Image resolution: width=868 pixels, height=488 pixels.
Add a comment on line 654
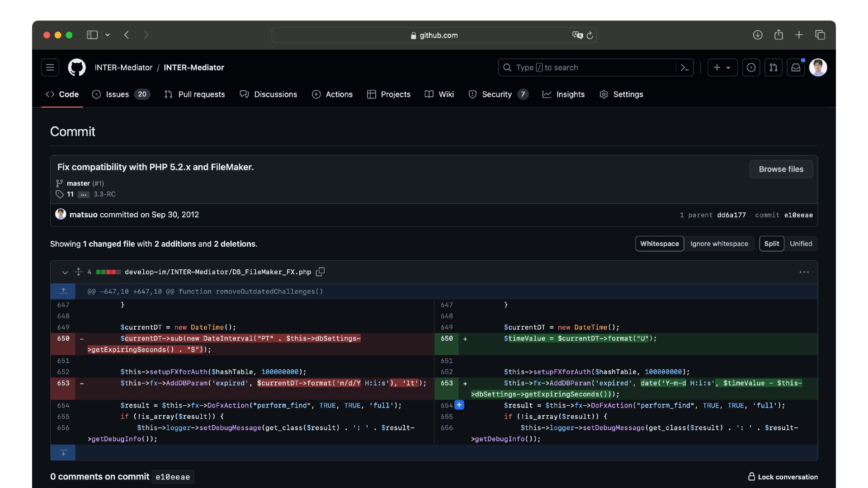pos(459,405)
